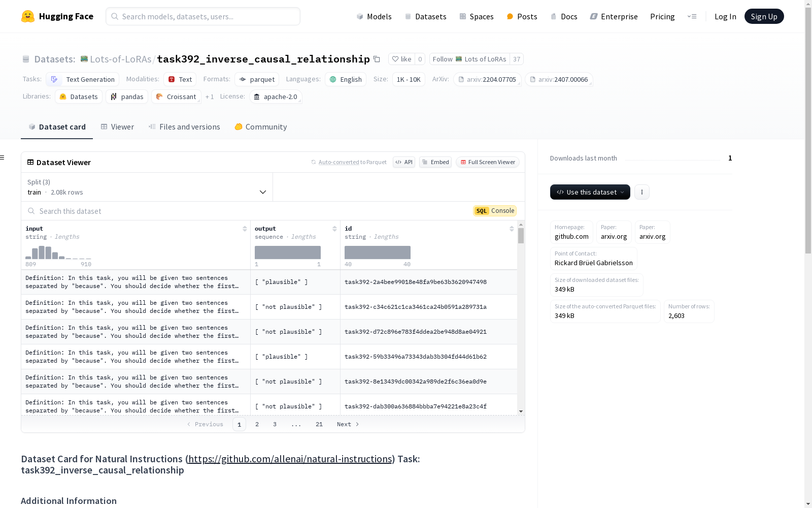
Task: Expand the Use this dataset dropdown
Action: pos(590,192)
